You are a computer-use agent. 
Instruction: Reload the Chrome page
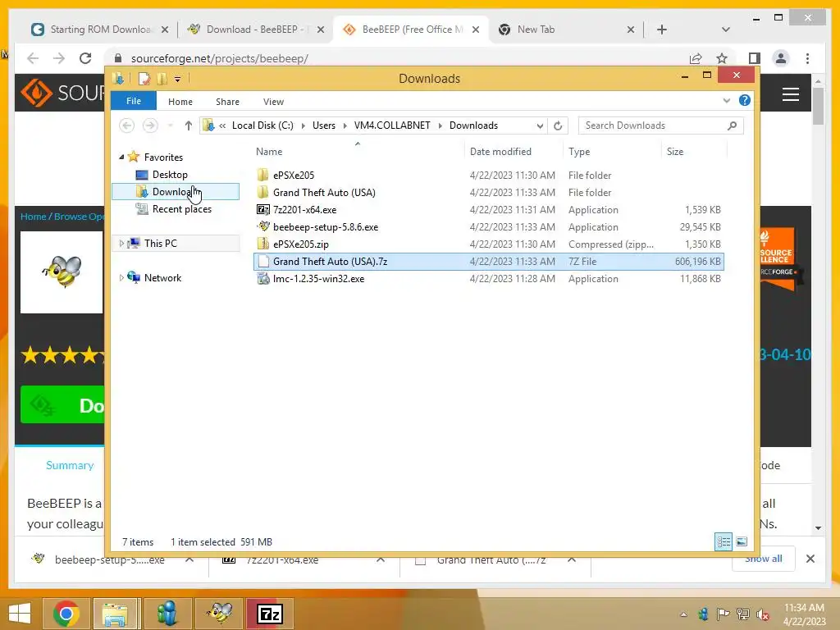pyautogui.click(x=85, y=58)
